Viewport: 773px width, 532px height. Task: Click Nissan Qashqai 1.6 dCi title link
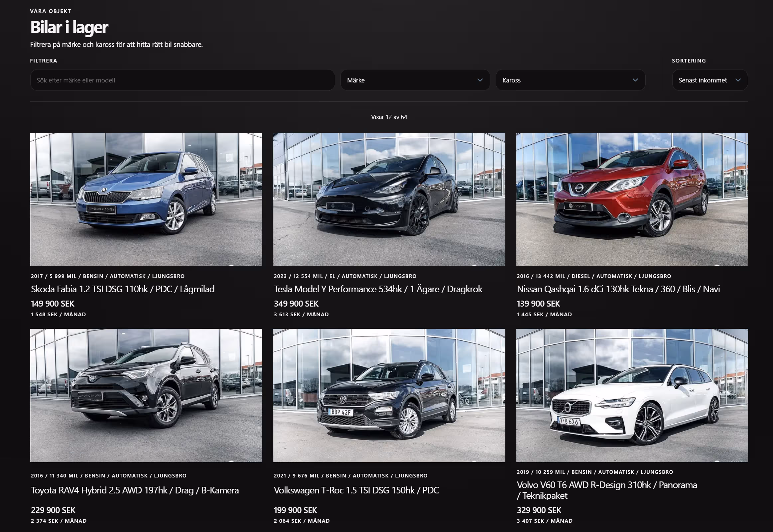[618, 289]
